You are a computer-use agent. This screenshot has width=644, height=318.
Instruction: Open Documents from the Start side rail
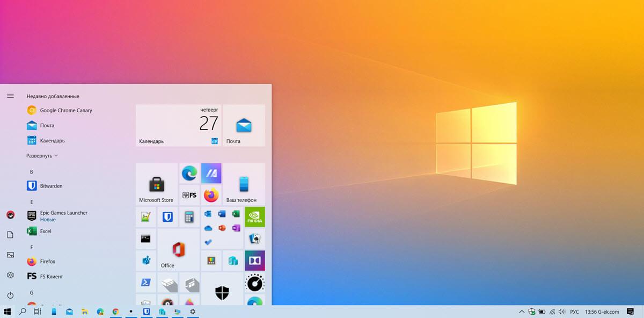click(10, 235)
